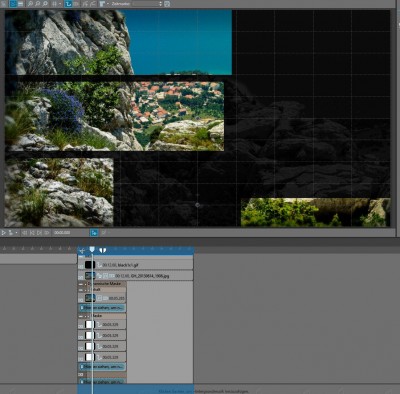Click the first highlighted blue layout view icon
Image resolution: width=400 pixels, height=394 pixels.
pyautogui.click(x=13, y=4)
